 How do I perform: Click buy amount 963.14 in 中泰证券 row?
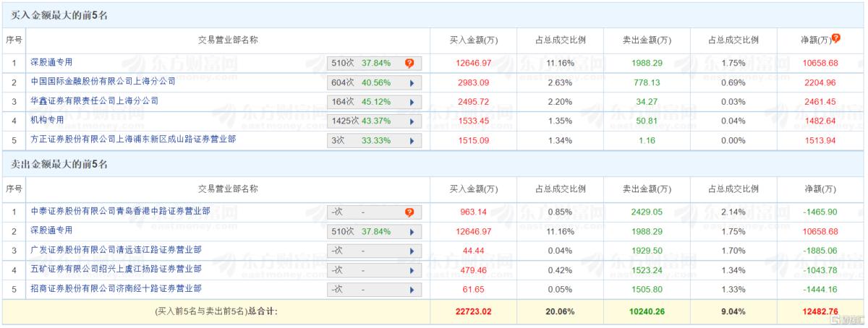(x=475, y=212)
